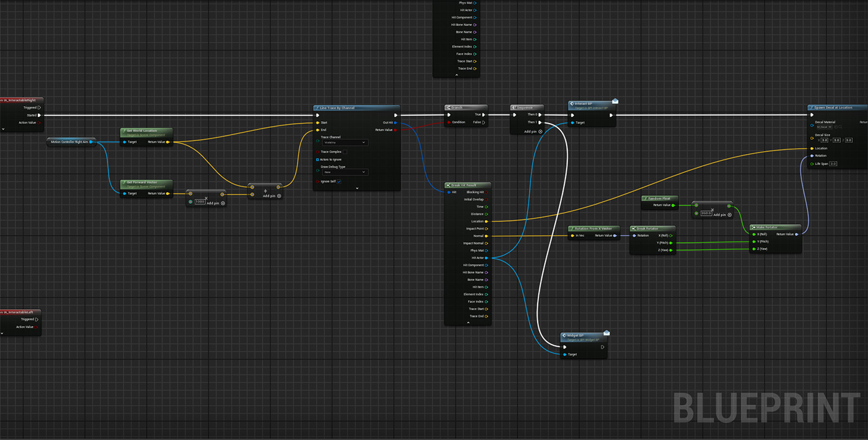Click the Triggered pin on IA_InteractableRight event

pyautogui.click(x=39, y=108)
